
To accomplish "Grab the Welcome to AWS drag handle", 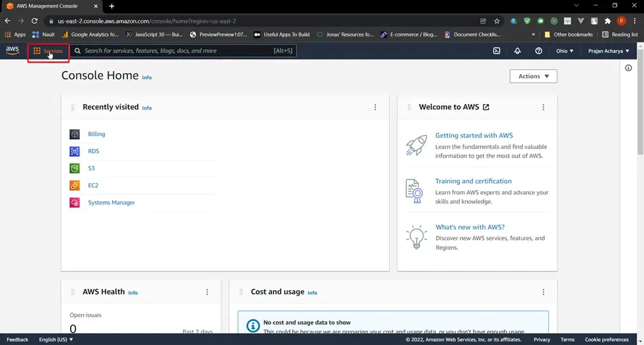I will [x=409, y=107].
